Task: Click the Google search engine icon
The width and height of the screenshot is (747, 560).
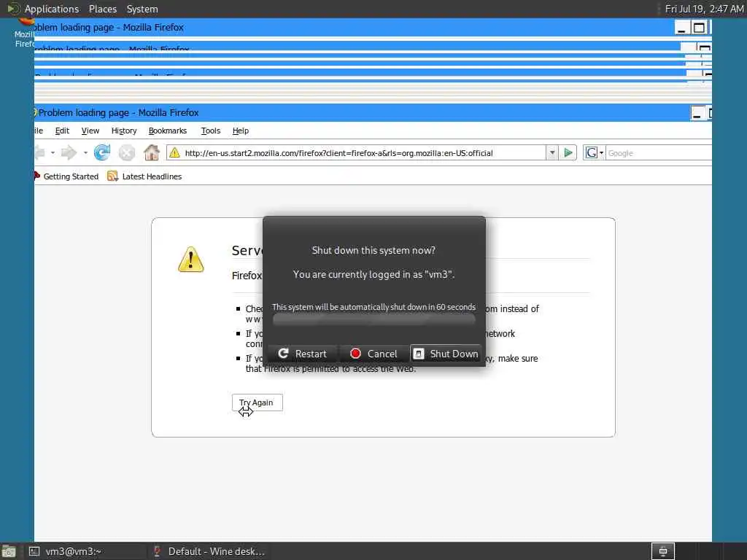Action: pyautogui.click(x=591, y=153)
